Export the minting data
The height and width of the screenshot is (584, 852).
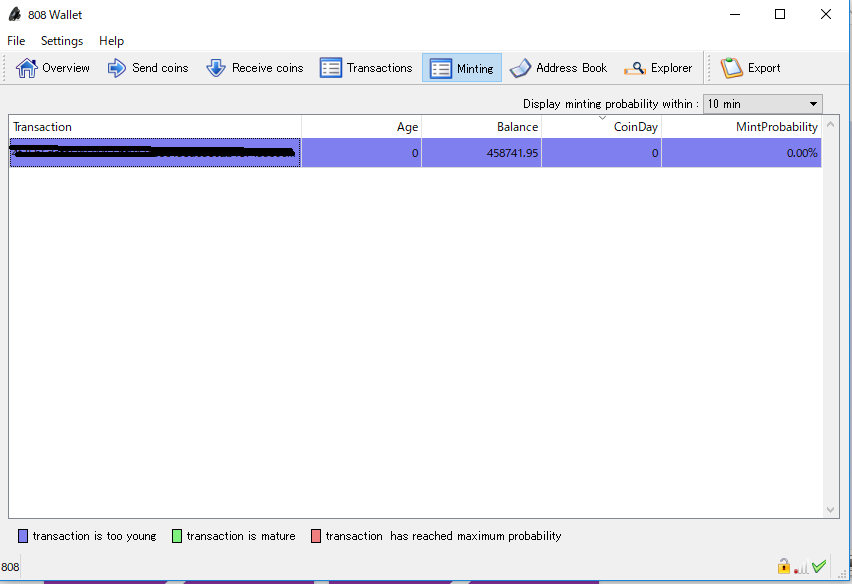pyautogui.click(x=750, y=68)
